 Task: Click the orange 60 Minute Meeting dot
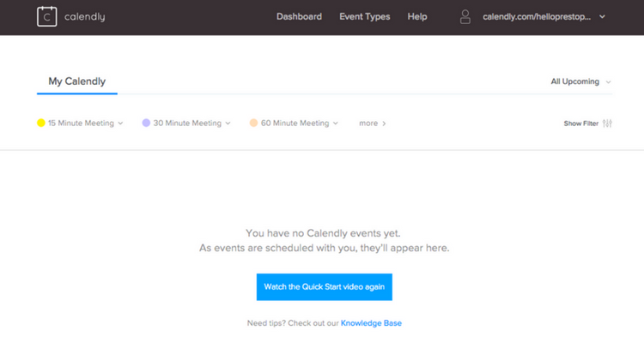point(253,123)
